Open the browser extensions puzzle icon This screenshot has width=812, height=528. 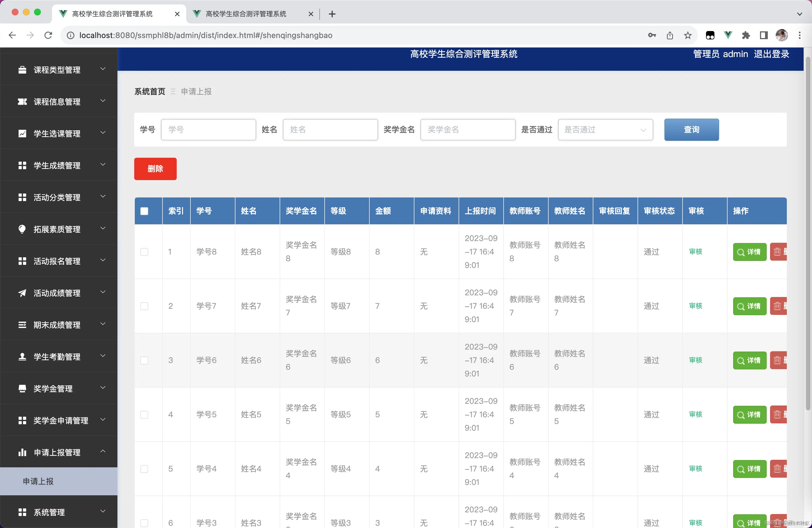point(746,35)
